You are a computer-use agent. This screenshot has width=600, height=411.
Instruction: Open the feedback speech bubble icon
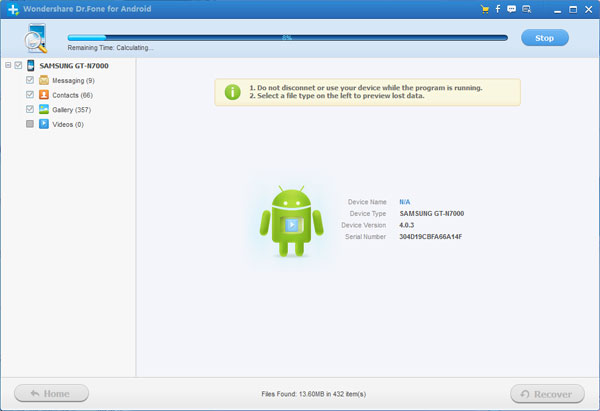pos(511,9)
